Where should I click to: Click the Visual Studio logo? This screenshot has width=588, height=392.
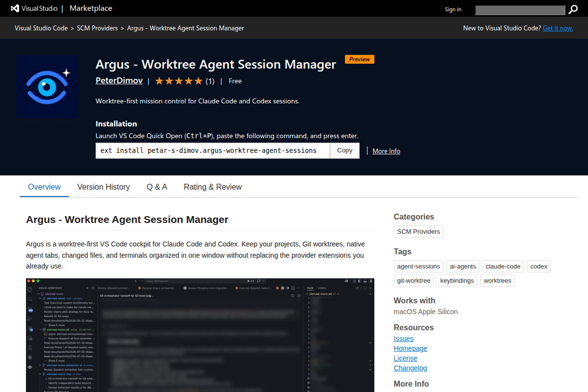(33, 8)
